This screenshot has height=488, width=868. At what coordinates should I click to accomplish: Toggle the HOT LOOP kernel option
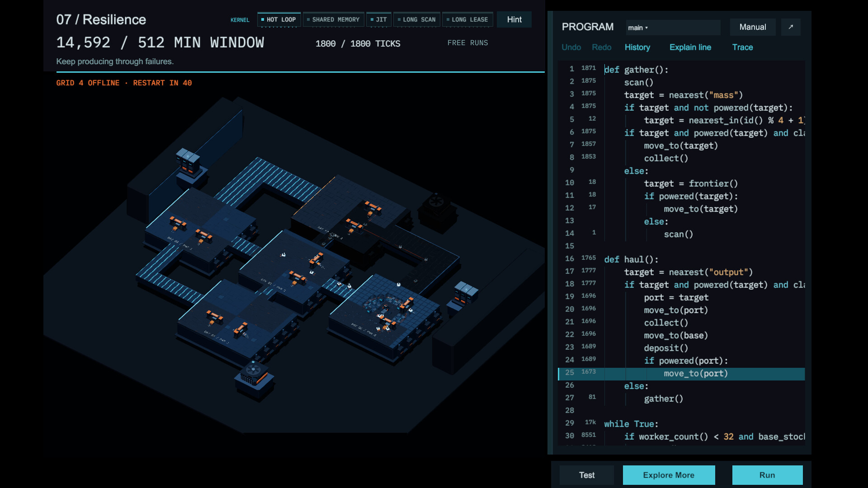pyautogui.click(x=279, y=19)
